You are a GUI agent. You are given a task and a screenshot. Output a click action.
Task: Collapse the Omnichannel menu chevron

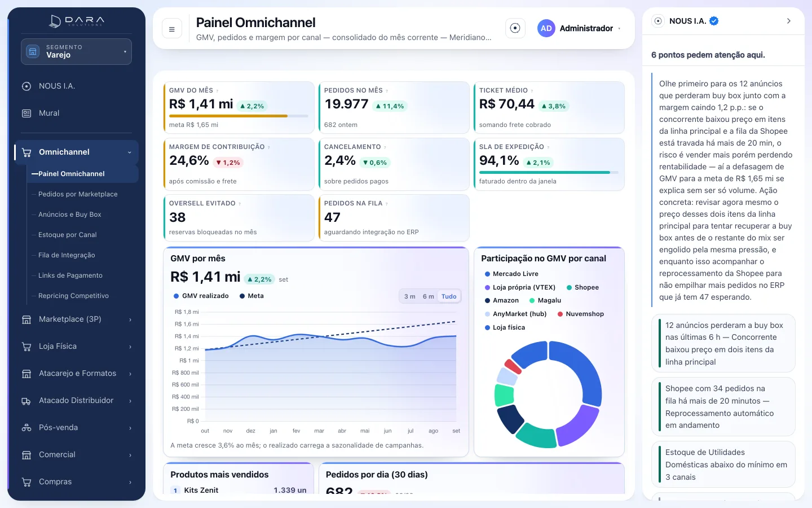130,152
